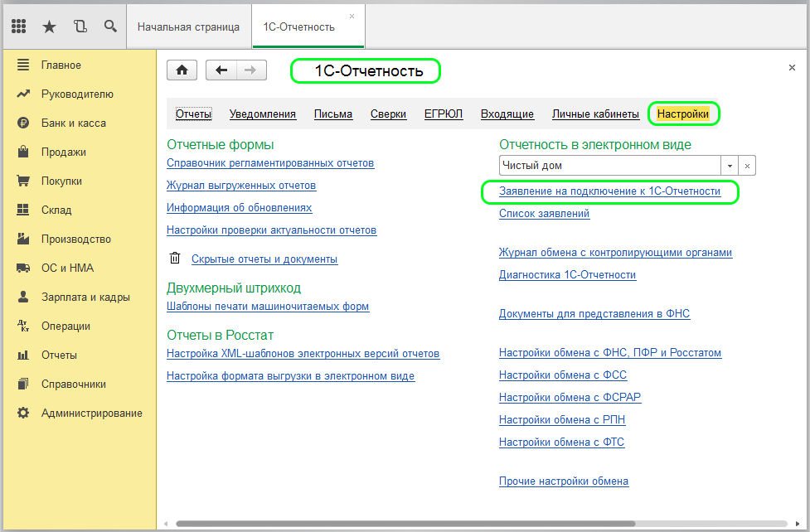Click the Администрирование gear icon
810x532 pixels.
(23, 413)
